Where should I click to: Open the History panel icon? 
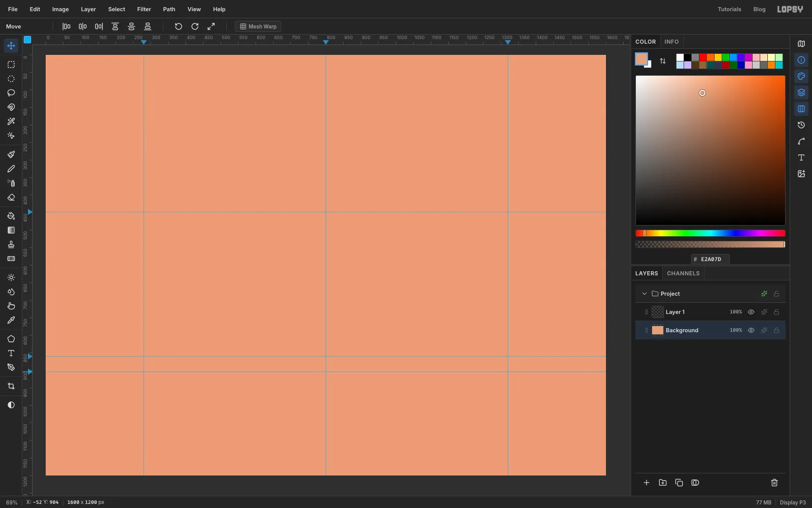click(x=801, y=125)
